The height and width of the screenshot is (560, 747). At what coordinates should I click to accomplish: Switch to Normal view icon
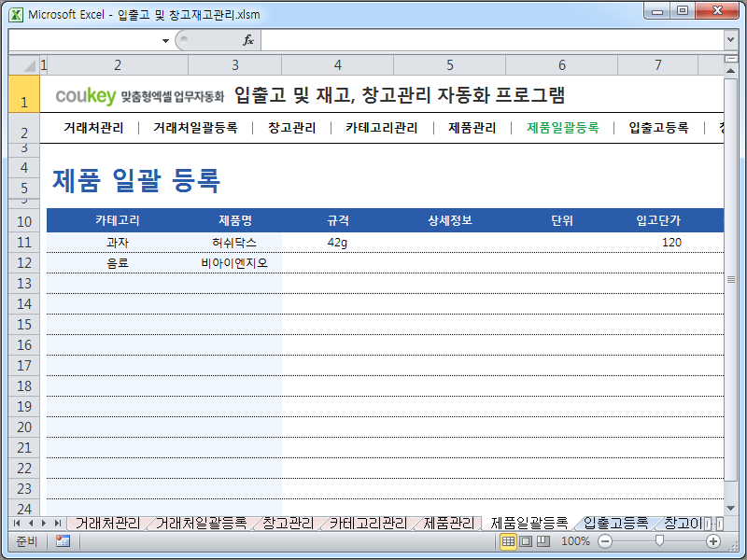[508, 541]
